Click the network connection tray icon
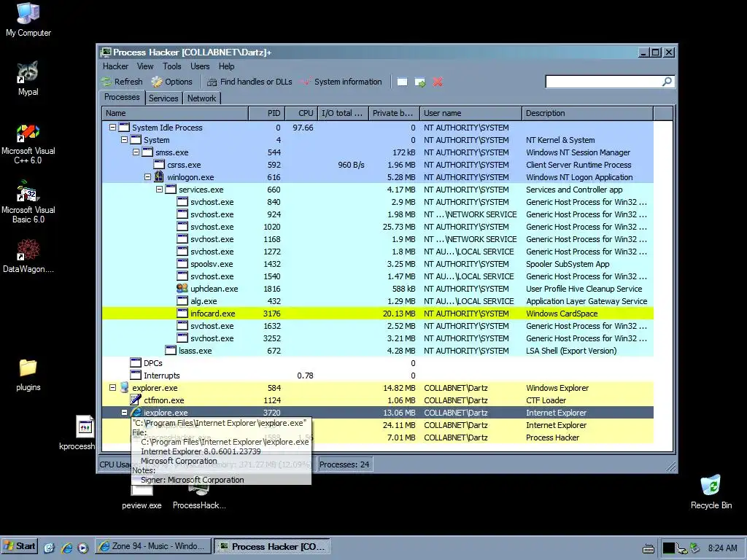This screenshot has width=747, height=560. tap(682, 548)
